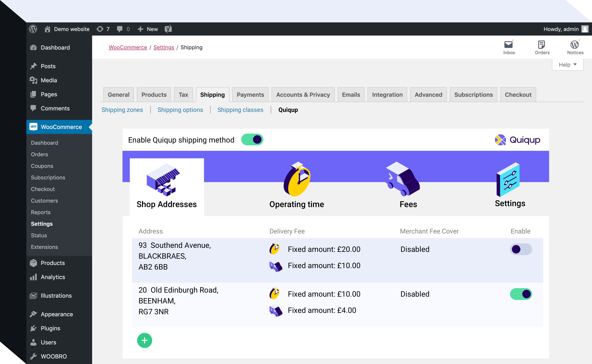Follow the Settings breadcrumb link
This screenshot has width=592, height=364.
164,47
